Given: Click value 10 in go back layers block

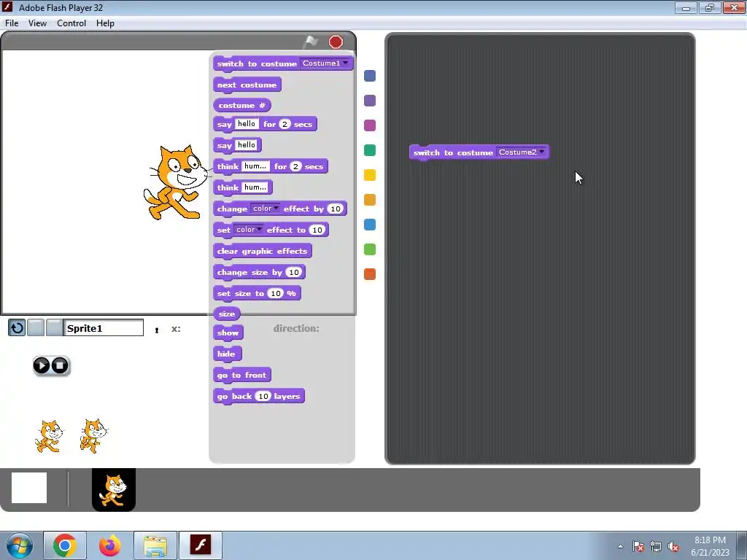Looking at the screenshot, I should click(263, 396).
